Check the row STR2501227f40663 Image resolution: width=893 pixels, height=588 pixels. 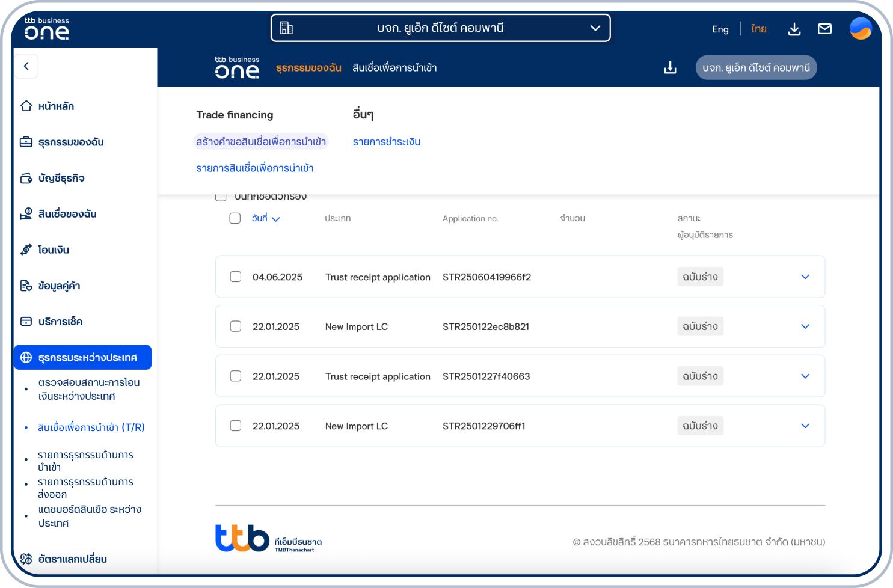236,376
